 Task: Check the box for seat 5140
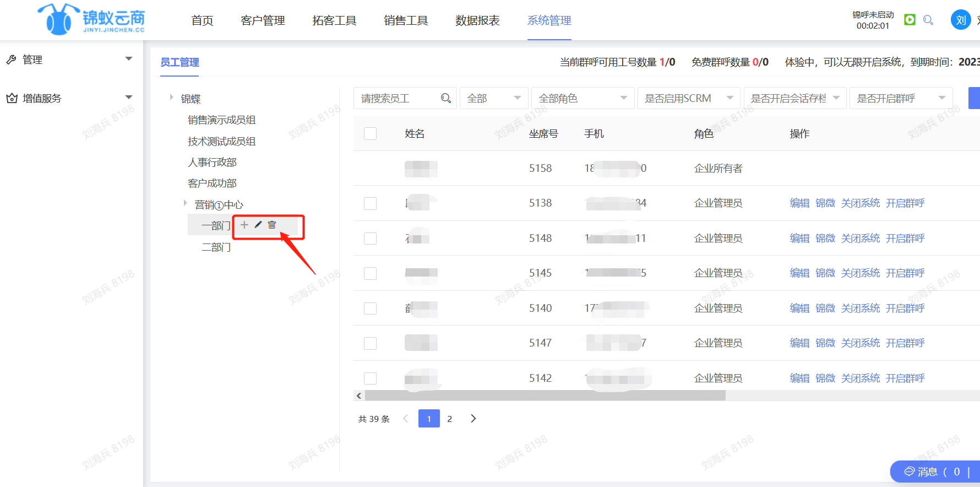pos(371,309)
